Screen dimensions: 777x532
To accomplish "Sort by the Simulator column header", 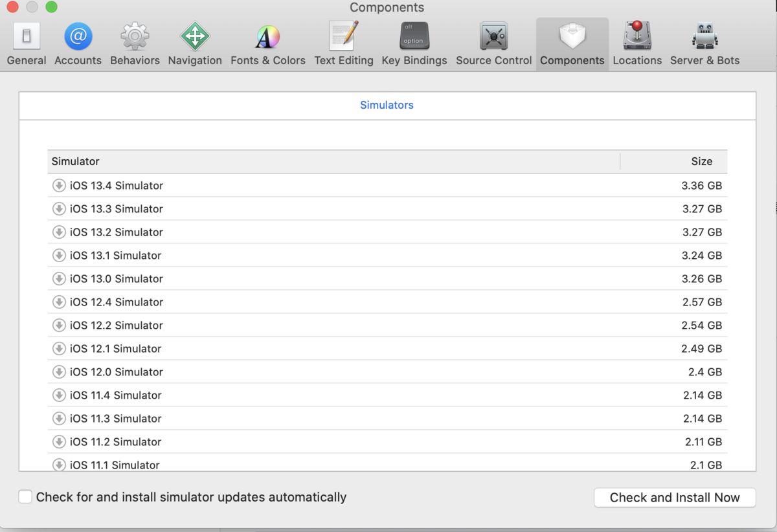I will 333,162.
